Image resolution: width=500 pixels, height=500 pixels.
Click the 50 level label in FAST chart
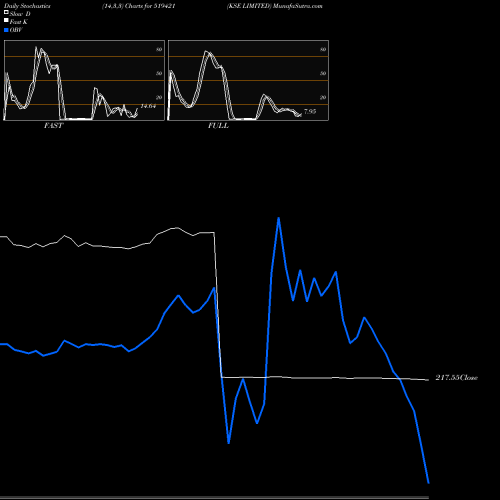[159, 73]
